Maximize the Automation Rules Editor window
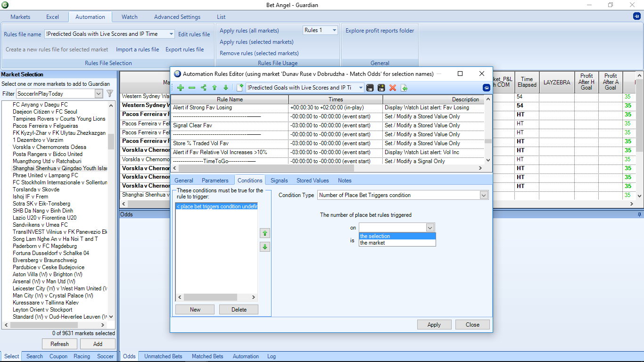The height and width of the screenshot is (362, 644). pyautogui.click(x=460, y=74)
